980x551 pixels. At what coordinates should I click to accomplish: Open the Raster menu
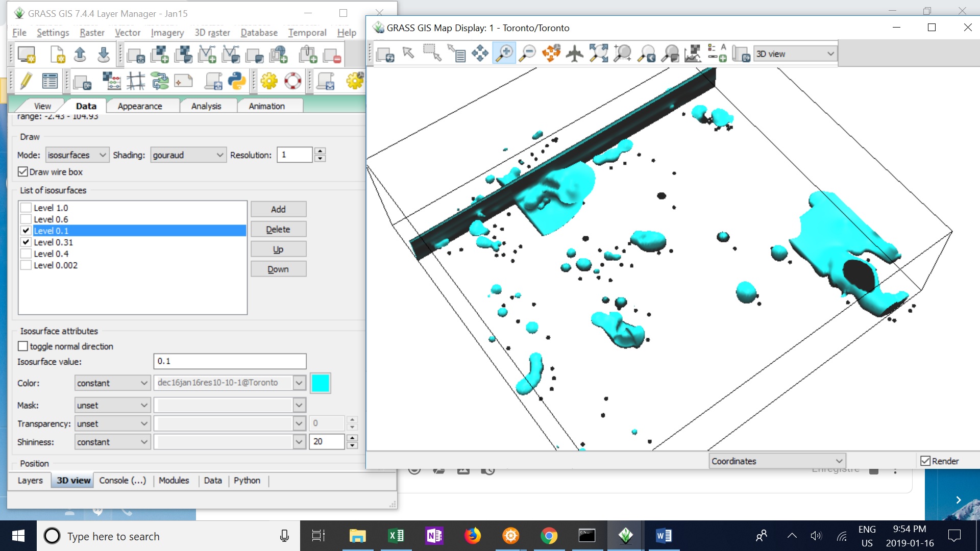click(92, 33)
